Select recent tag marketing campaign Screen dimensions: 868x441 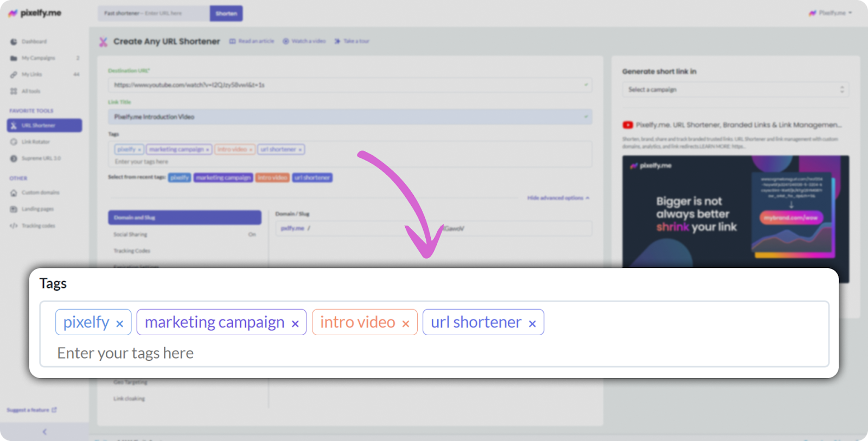click(224, 177)
